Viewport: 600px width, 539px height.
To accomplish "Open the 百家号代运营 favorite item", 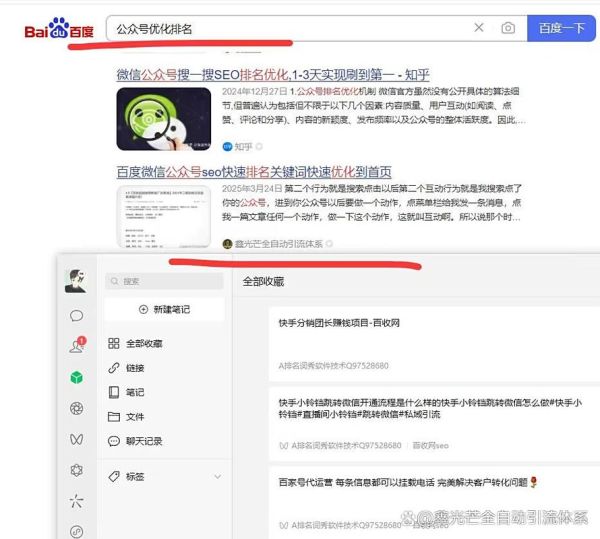I will [x=434, y=503].
